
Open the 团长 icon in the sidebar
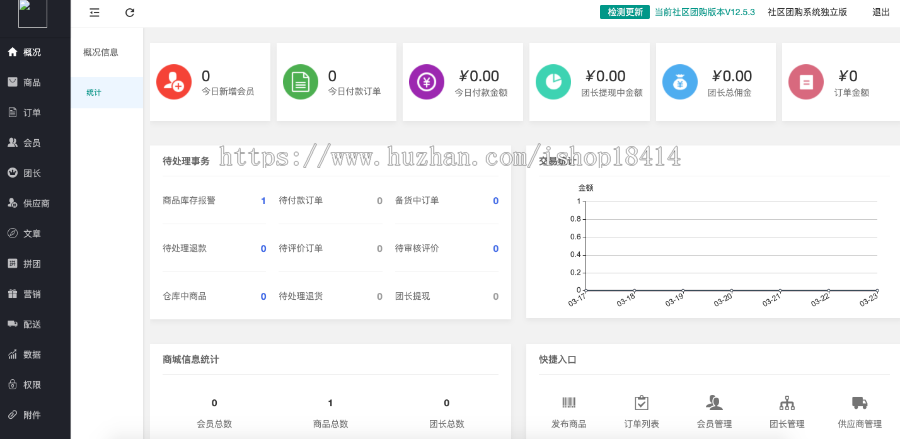pos(12,173)
